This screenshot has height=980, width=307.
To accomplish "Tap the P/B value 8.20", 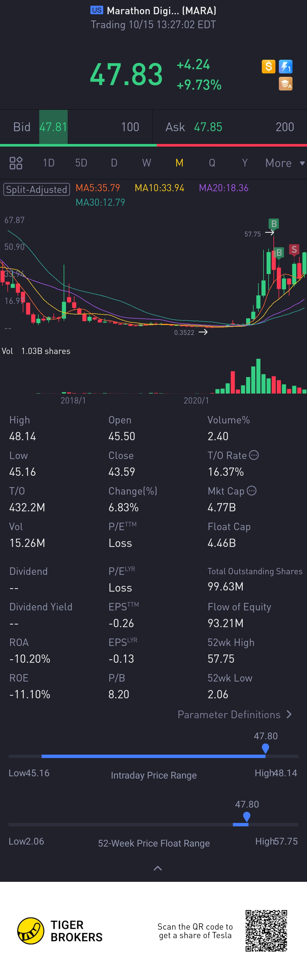I will (x=119, y=694).
